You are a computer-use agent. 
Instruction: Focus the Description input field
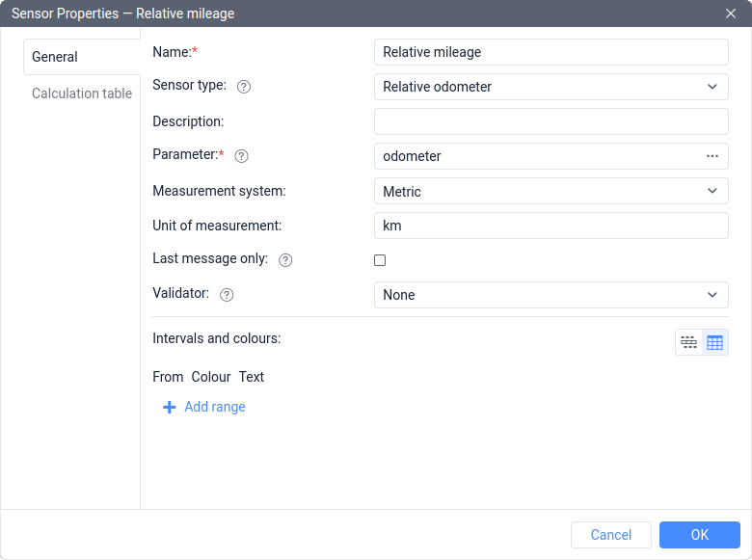[551, 121]
